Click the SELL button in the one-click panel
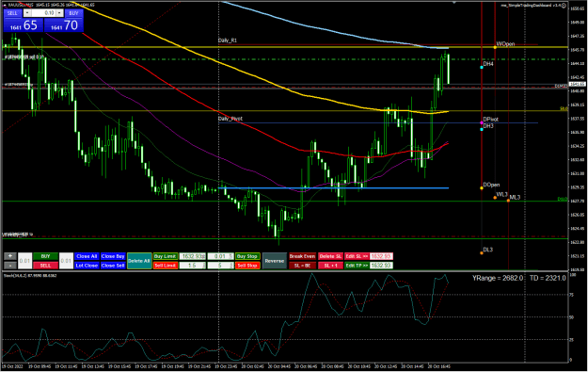This screenshot has height=372, width=588. pos(12,13)
